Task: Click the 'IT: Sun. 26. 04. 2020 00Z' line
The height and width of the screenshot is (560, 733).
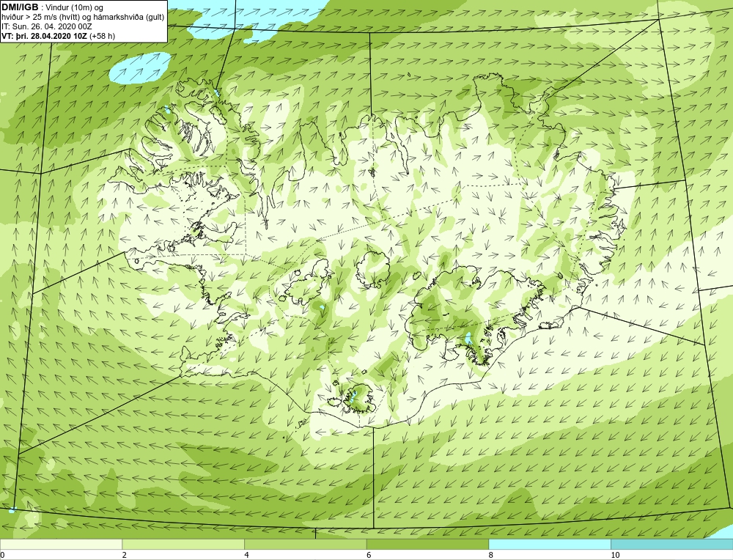Action: tap(48, 26)
